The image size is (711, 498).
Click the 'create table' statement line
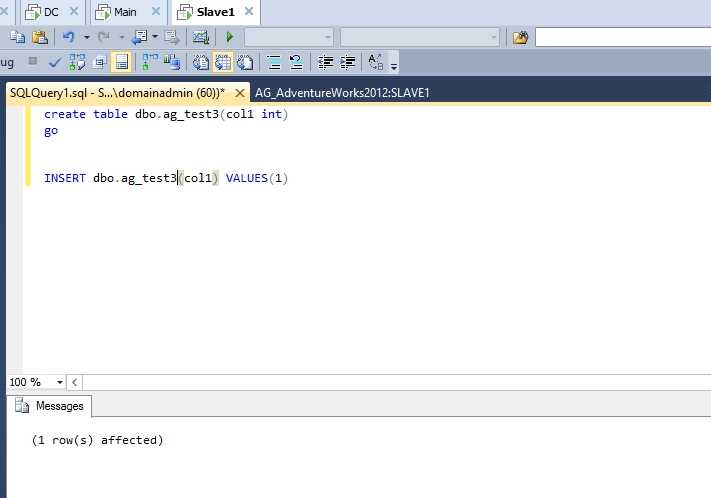[166, 114]
